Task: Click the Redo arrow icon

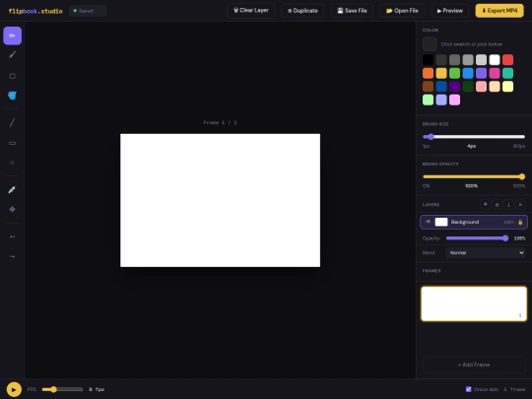Action: coord(12,256)
